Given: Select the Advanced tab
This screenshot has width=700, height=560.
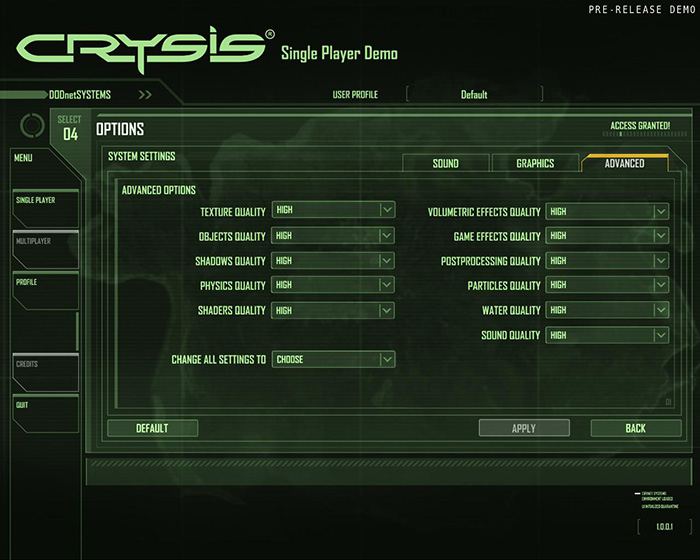Looking at the screenshot, I should click(625, 163).
